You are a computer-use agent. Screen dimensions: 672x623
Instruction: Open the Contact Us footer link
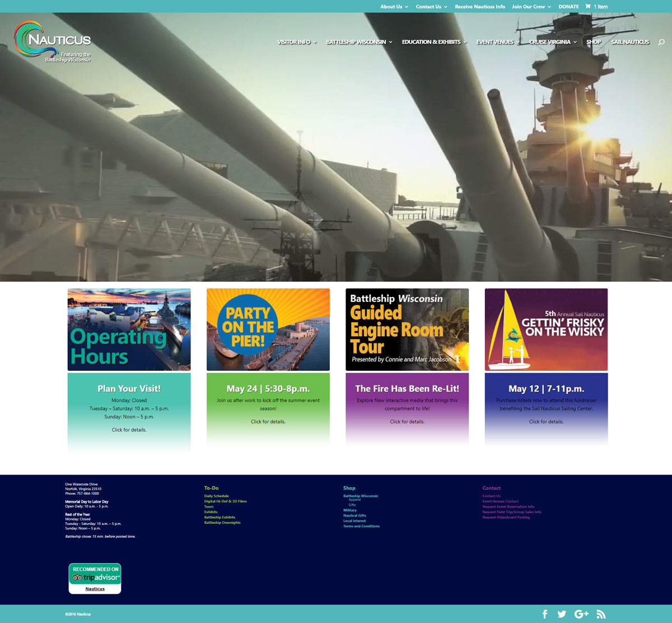(x=492, y=496)
